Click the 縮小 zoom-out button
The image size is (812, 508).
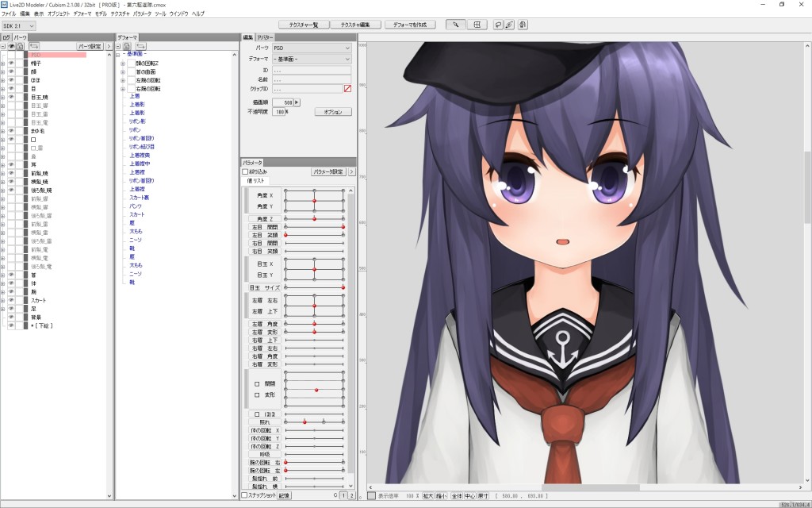[441, 496]
